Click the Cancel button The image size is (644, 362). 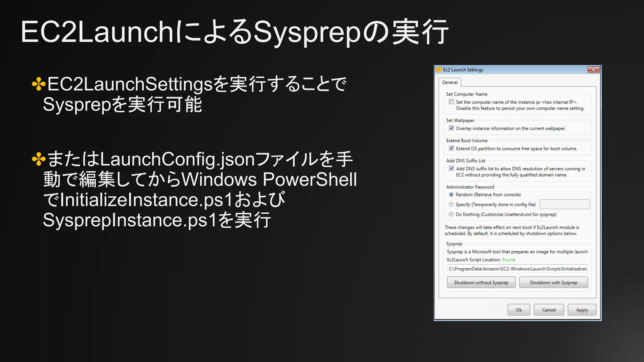[x=549, y=310]
